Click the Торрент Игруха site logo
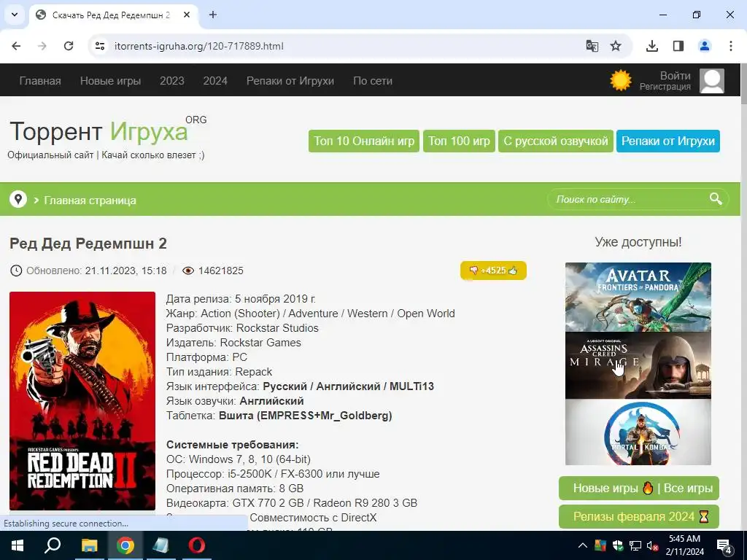 coord(108,131)
